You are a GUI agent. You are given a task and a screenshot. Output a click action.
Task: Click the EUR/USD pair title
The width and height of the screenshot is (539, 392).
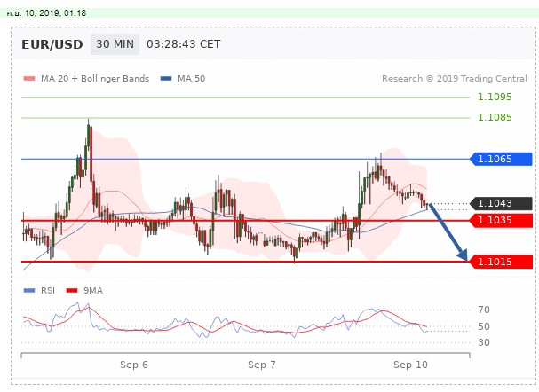click(x=52, y=44)
